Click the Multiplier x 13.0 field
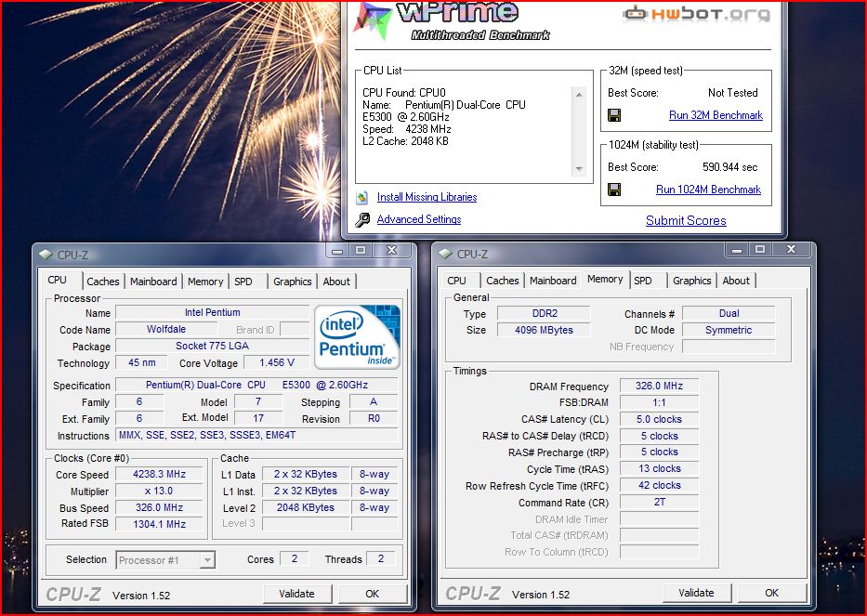 (x=159, y=491)
